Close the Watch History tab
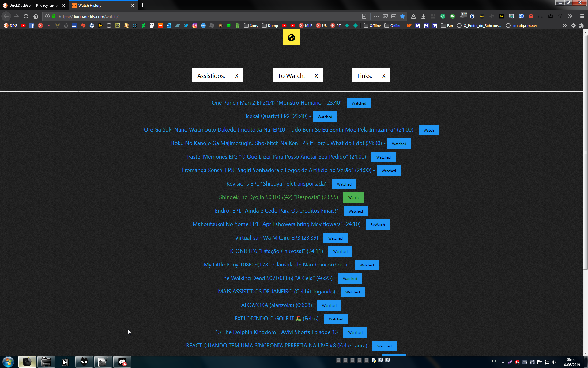Viewport: 588px width, 368px height. click(x=132, y=5)
